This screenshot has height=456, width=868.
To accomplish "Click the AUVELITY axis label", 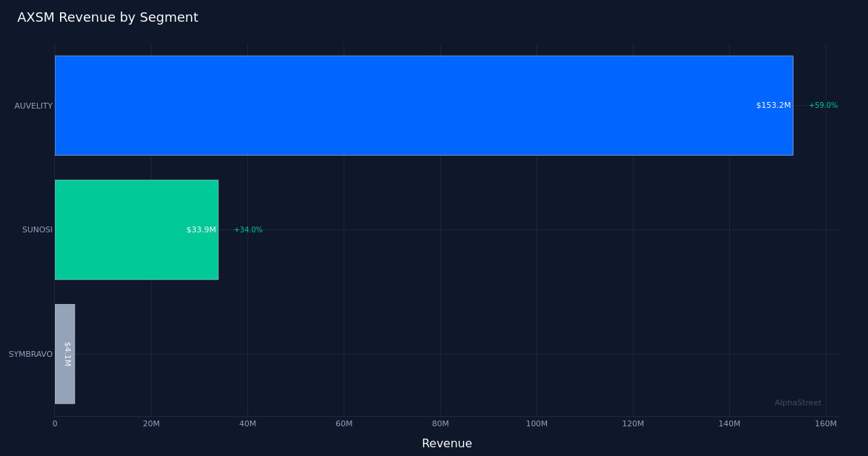I will point(33,106).
